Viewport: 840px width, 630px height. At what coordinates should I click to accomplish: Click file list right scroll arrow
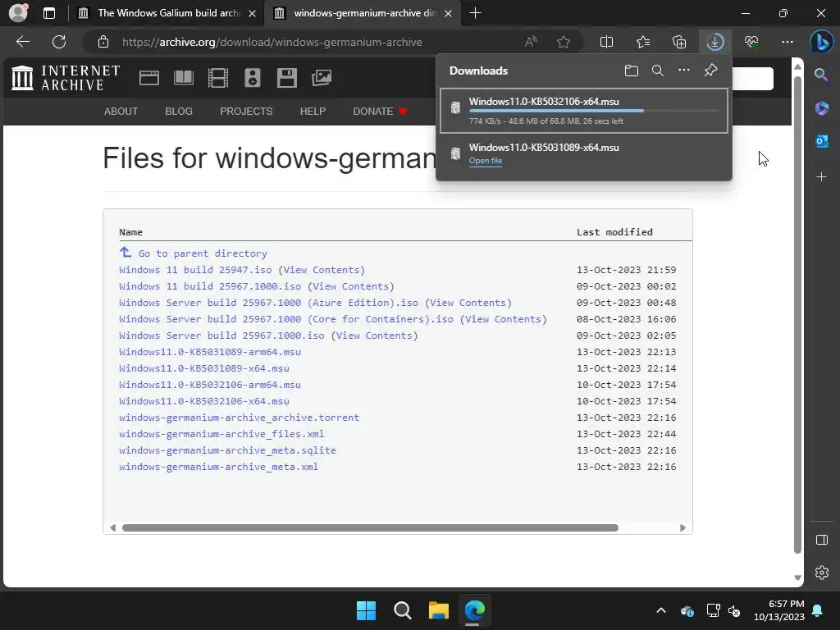(x=682, y=527)
